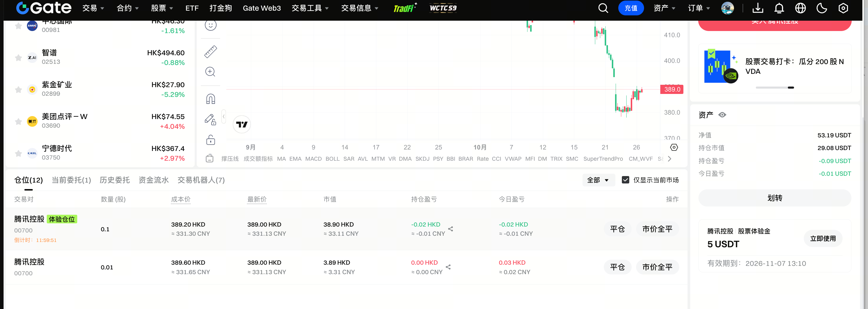Click 市价全平 for the 0.01 position
868x309 pixels.
tap(657, 267)
